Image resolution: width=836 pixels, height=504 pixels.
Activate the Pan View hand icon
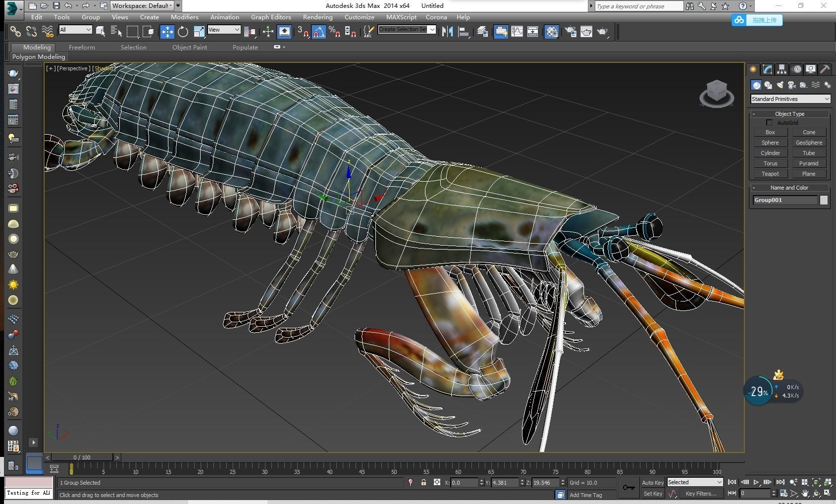tap(805, 494)
